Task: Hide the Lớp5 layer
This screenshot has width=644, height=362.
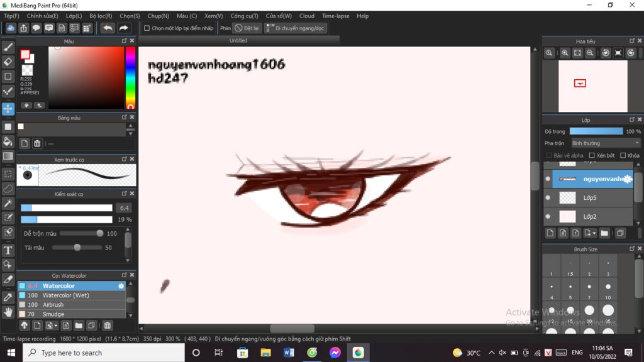Action: click(x=548, y=198)
